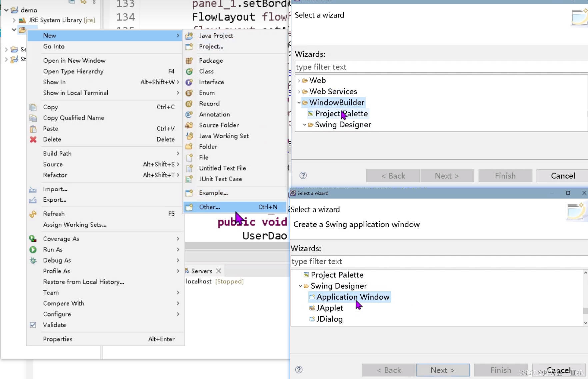Click Finish in the upper wizard dialog

click(505, 176)
